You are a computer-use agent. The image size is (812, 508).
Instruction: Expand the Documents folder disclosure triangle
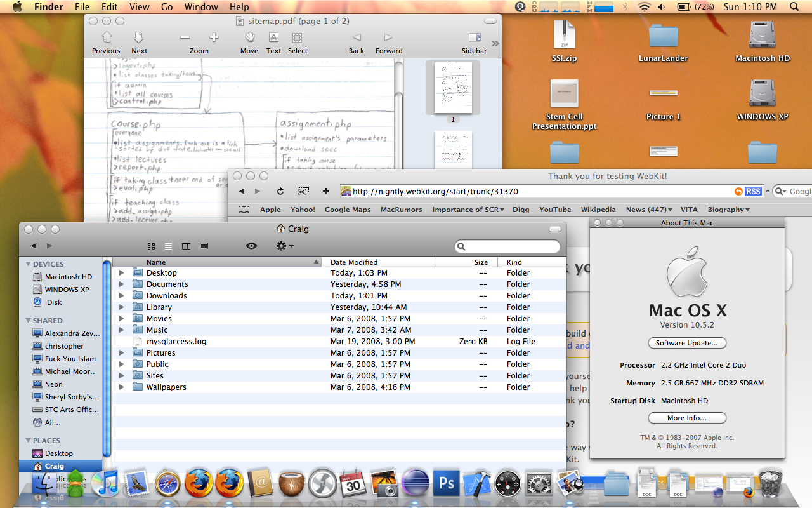coord(122,284)
